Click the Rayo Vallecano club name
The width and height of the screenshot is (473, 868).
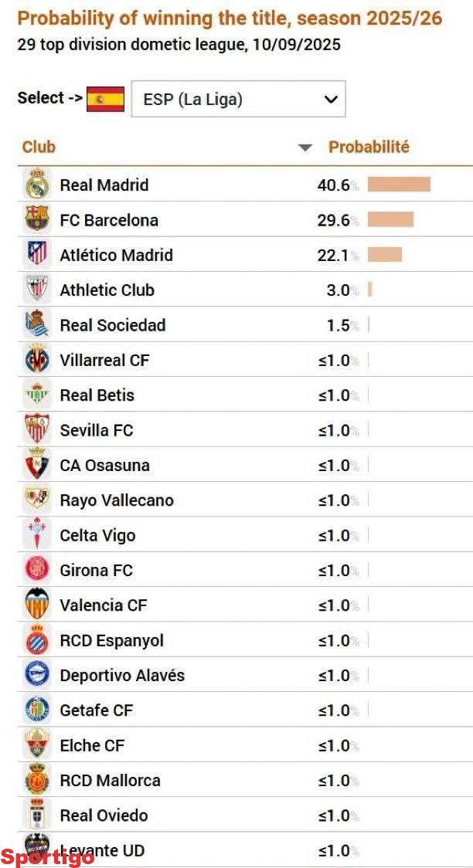(116, 500)
